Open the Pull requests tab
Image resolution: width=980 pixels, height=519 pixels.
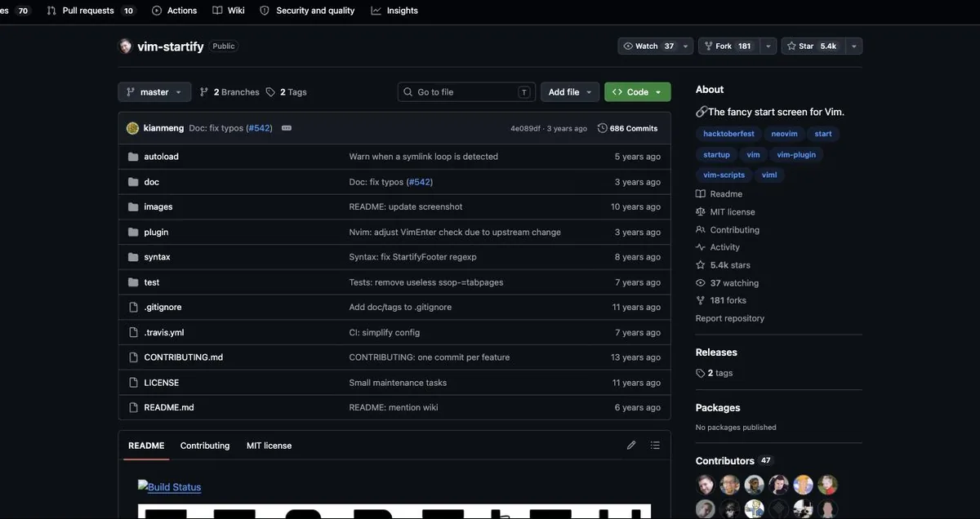coord(91,11)
